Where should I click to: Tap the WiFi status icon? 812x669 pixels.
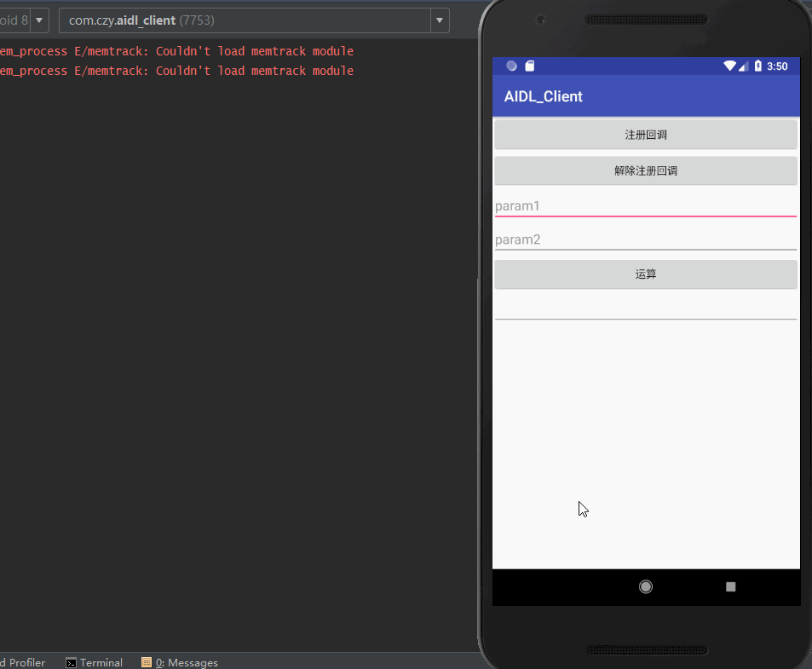click(x=729, y=66)
